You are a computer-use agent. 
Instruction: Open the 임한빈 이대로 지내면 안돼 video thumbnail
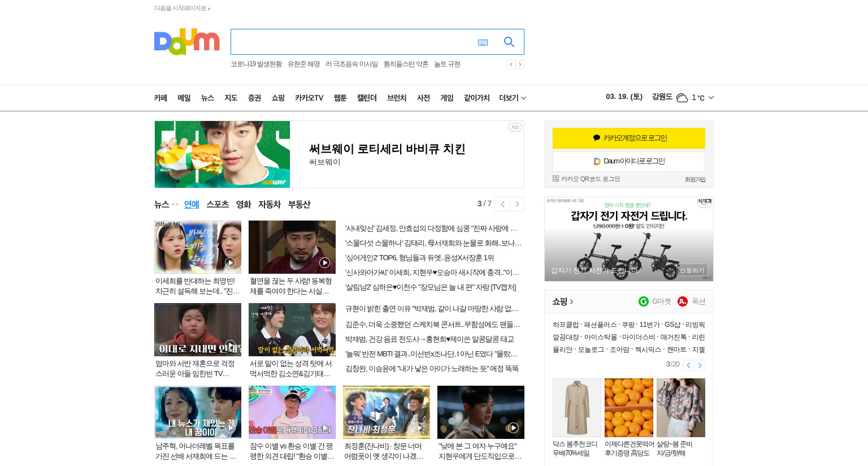198,330
